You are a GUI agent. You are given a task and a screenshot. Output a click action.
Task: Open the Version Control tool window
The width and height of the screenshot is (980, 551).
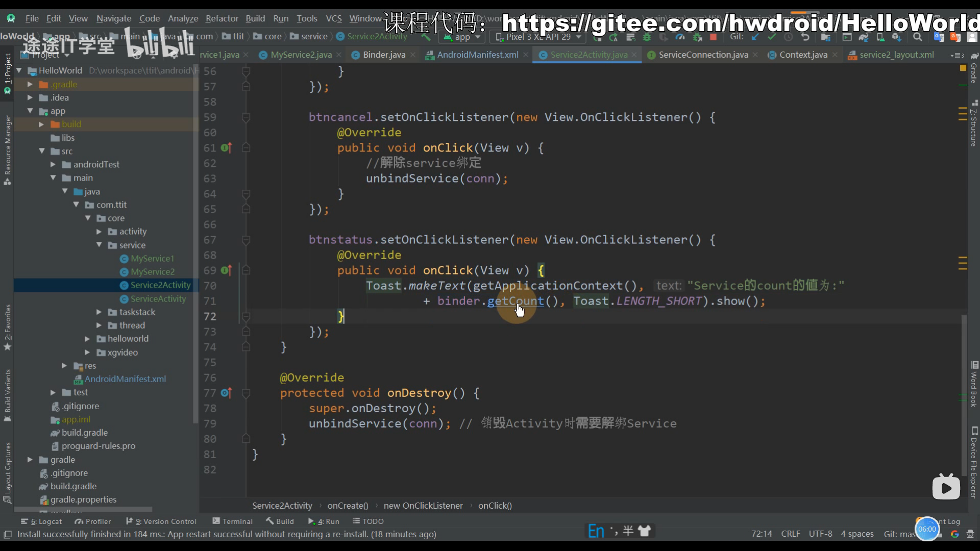click(x=161, y=521)
